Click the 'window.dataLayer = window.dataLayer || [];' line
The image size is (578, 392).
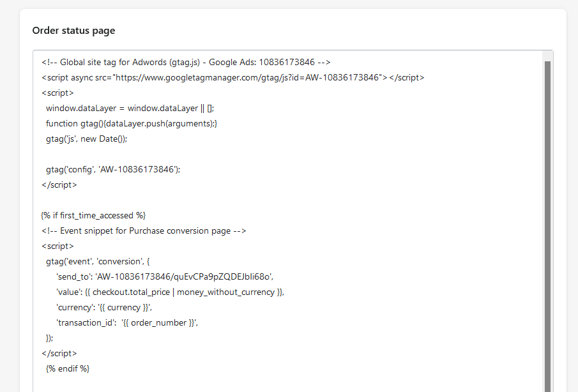[130, 109]
